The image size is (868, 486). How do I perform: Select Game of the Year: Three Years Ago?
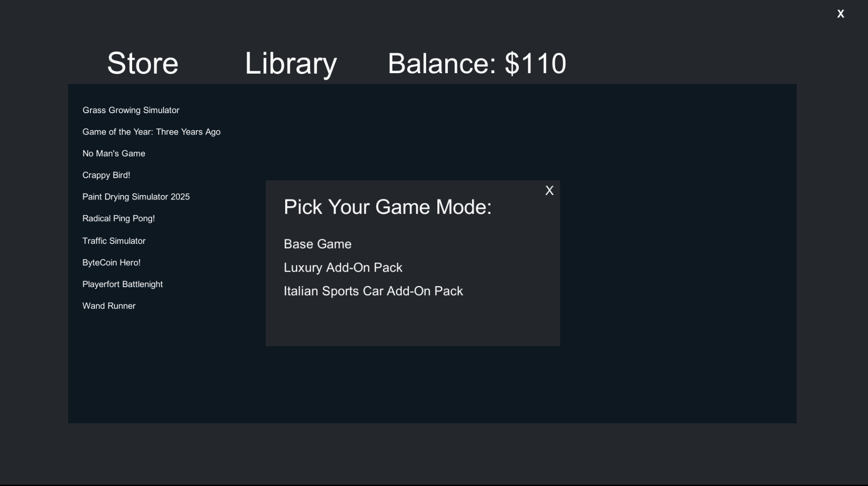click(x=151, y=132)
